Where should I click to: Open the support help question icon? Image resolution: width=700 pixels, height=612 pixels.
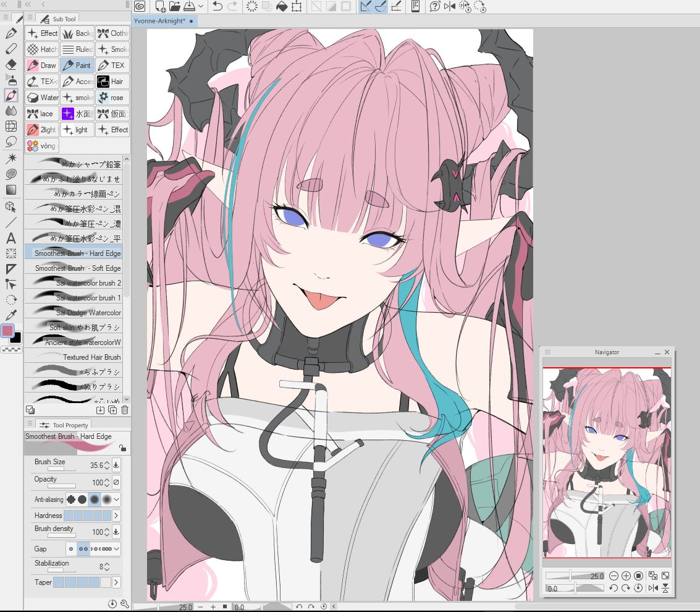[435, 6]
